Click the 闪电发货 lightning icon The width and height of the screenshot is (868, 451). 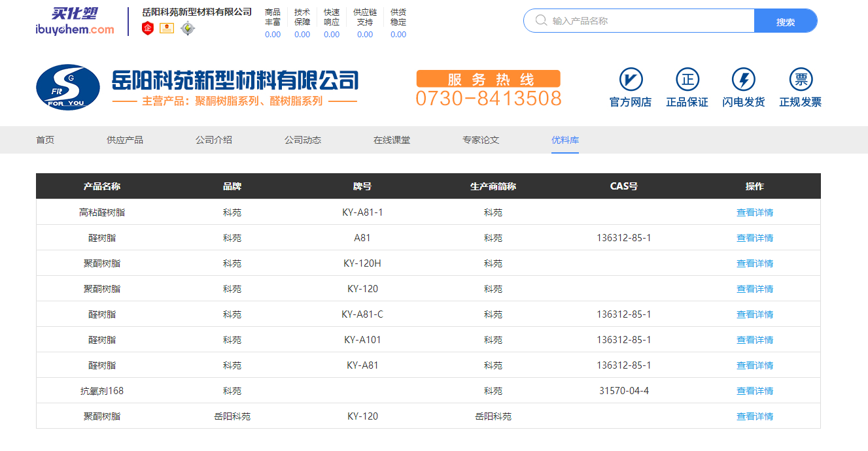pyautogui.click(x=743, y=80)
